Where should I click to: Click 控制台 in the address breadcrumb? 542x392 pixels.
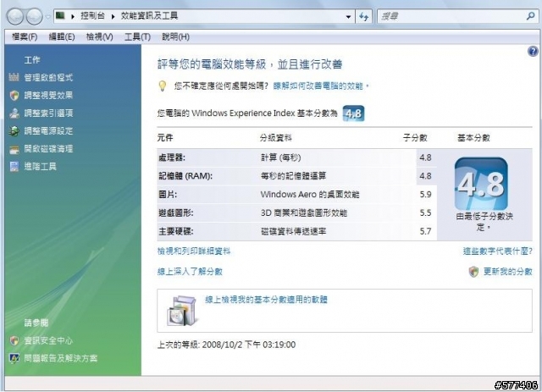coord(92,16)
